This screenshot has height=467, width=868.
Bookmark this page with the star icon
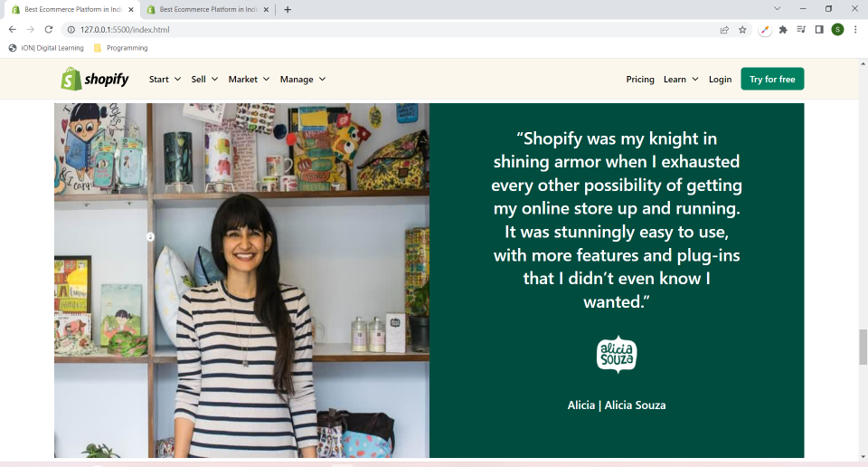742,30
